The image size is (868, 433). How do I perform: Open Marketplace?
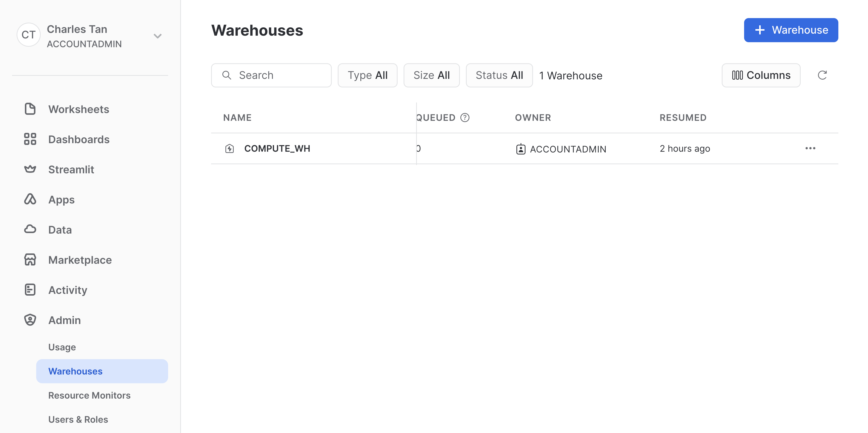(80, 260)
